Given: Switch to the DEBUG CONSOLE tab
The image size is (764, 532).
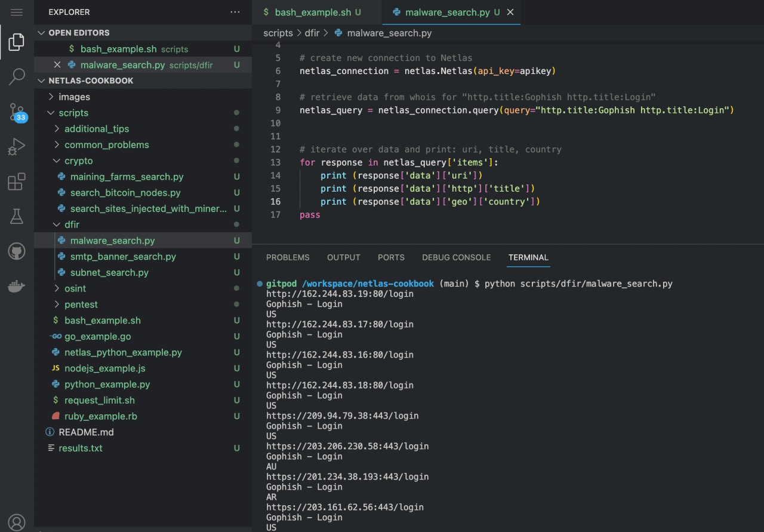Looking at the screenshot, I should coord(456,257).
